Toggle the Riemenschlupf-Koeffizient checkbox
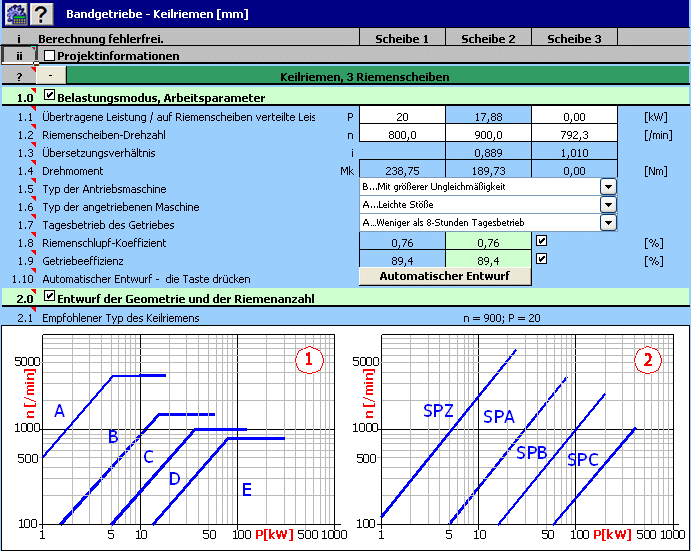This screenshot has width=691, height=551. (x=541, y=241)
